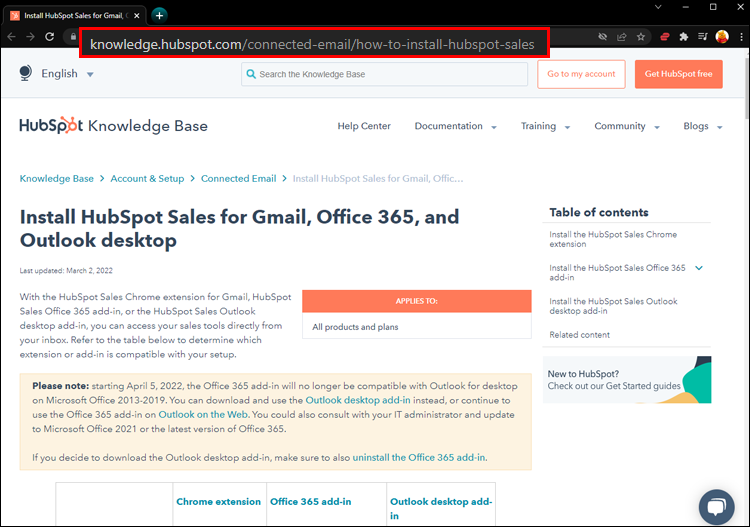Click the Outlook desktop add-in table header link
Image resolution: width=750 pixels, height=527 pixels.
(x=441, y=508)
